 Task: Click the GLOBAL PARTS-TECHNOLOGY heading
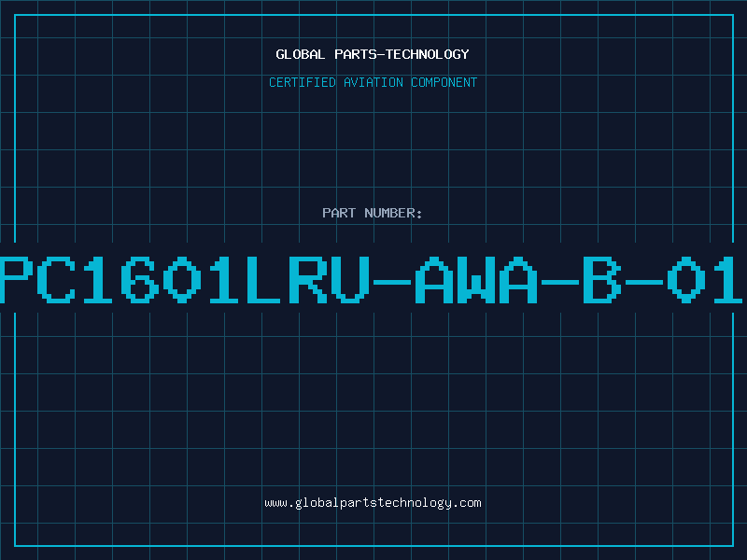pos(373,54)
